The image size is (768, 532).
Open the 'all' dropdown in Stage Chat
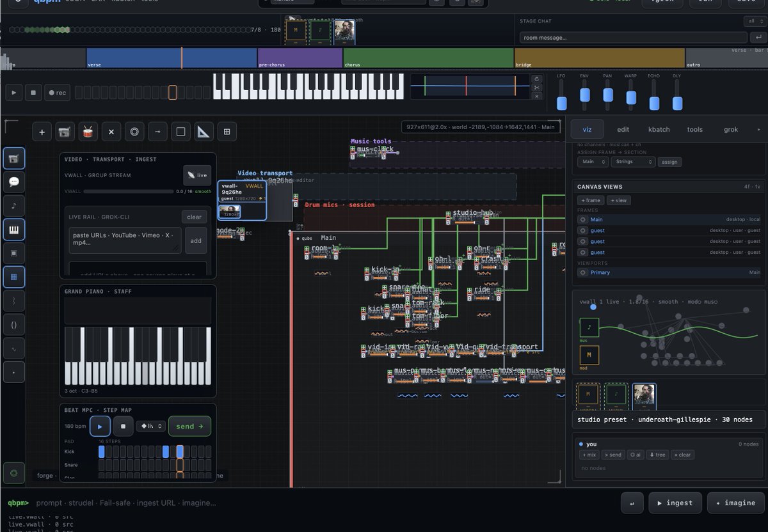point(754,21)
